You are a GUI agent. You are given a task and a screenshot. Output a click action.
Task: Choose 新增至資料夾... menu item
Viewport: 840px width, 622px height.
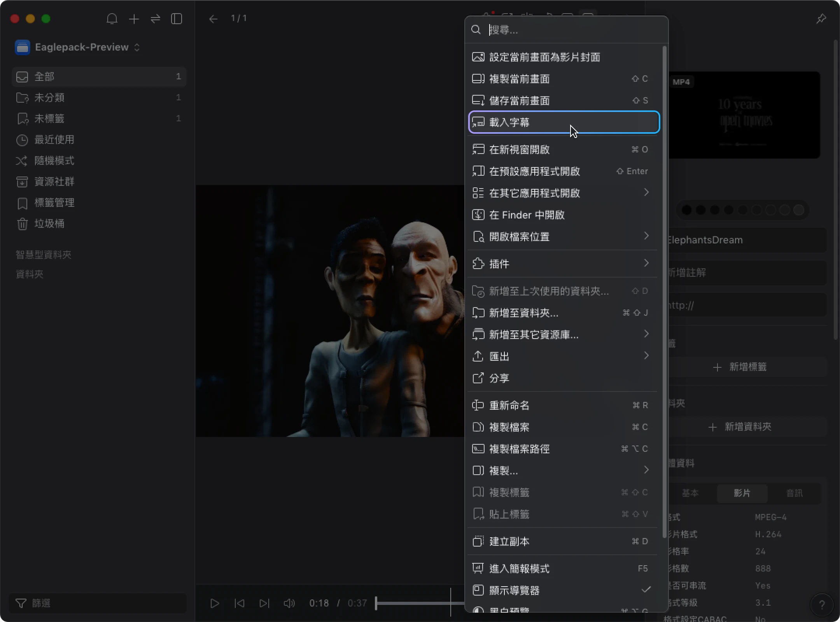pyautogui.click(x=564, y=313)
